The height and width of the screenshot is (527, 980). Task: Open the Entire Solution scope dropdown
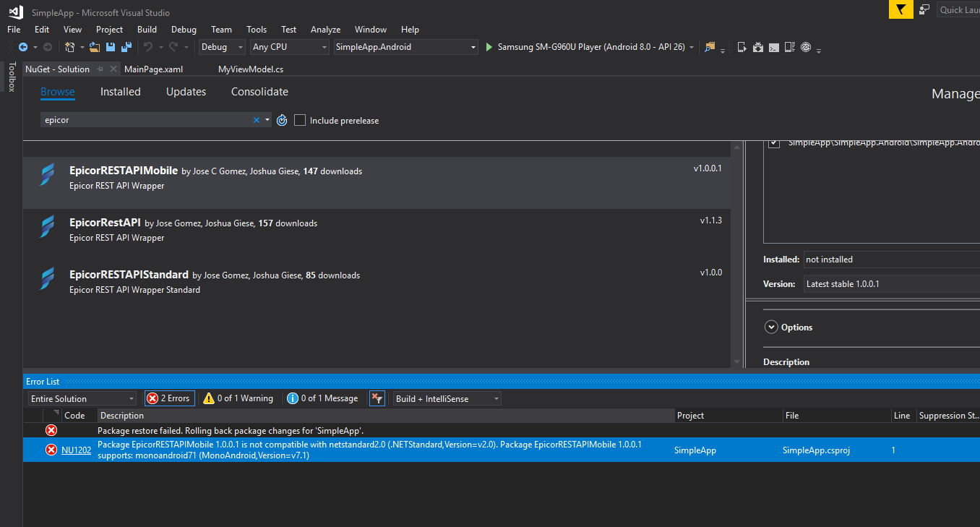[x=82, y=398]
